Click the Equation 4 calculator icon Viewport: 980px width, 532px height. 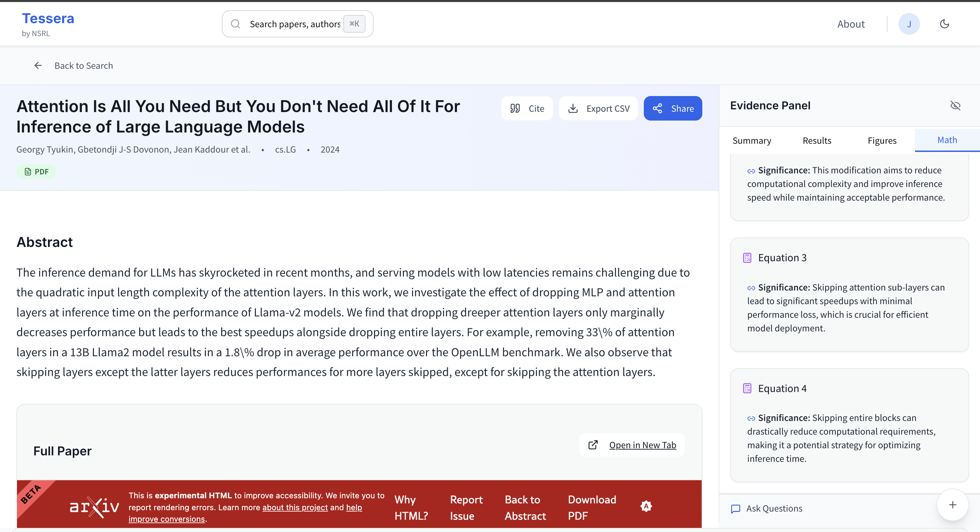tap(747, 388)
